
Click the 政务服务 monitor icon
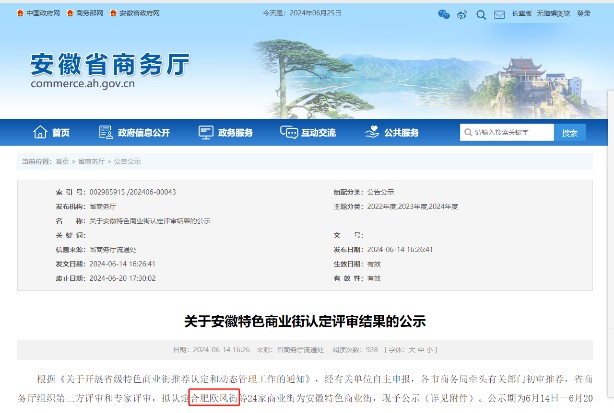coord(205,133)
